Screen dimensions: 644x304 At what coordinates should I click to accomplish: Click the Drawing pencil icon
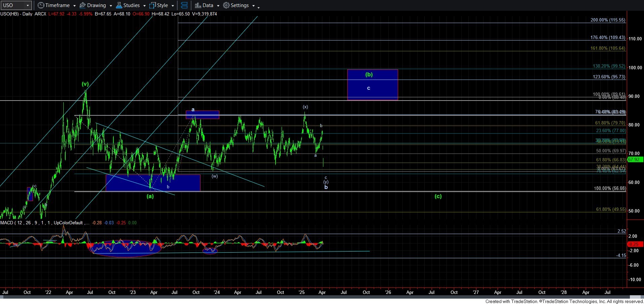82,5
